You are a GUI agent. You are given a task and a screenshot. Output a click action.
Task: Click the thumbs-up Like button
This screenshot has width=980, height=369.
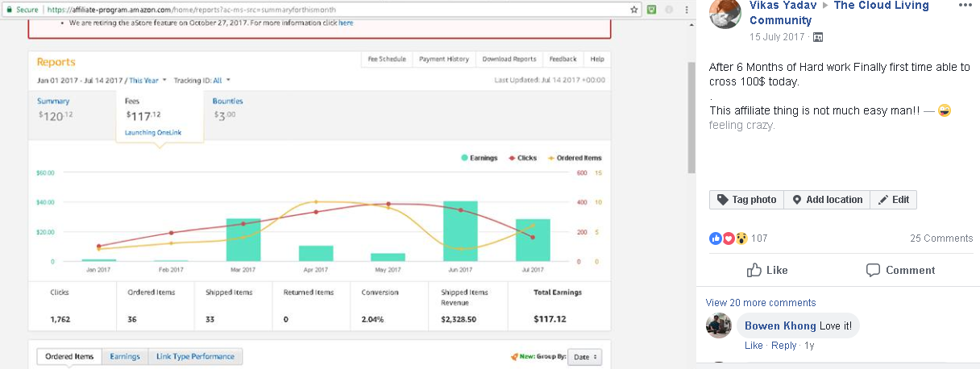(766, 270)
